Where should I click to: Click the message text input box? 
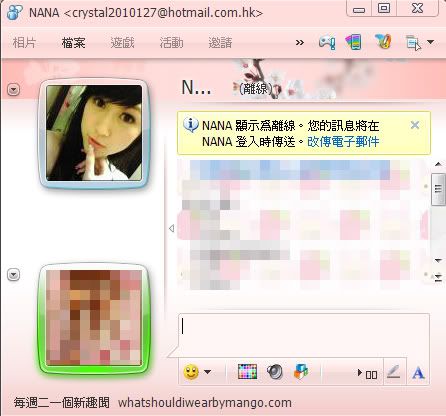304,334
